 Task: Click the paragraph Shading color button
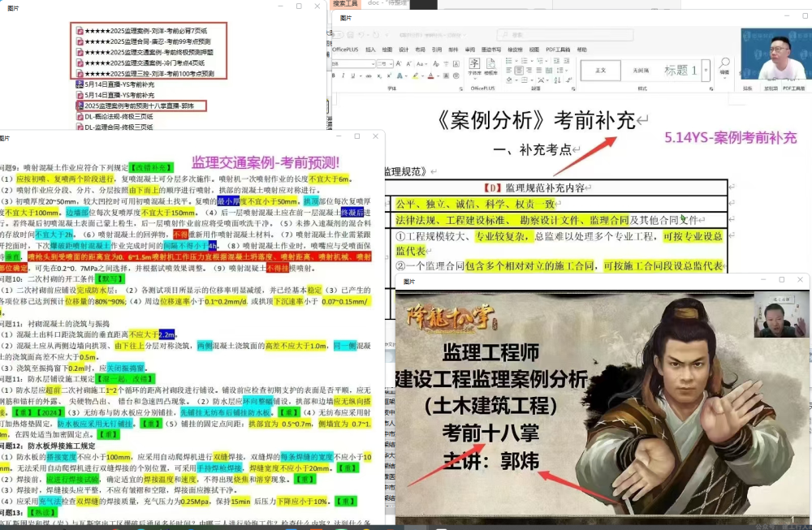point(509,80)
